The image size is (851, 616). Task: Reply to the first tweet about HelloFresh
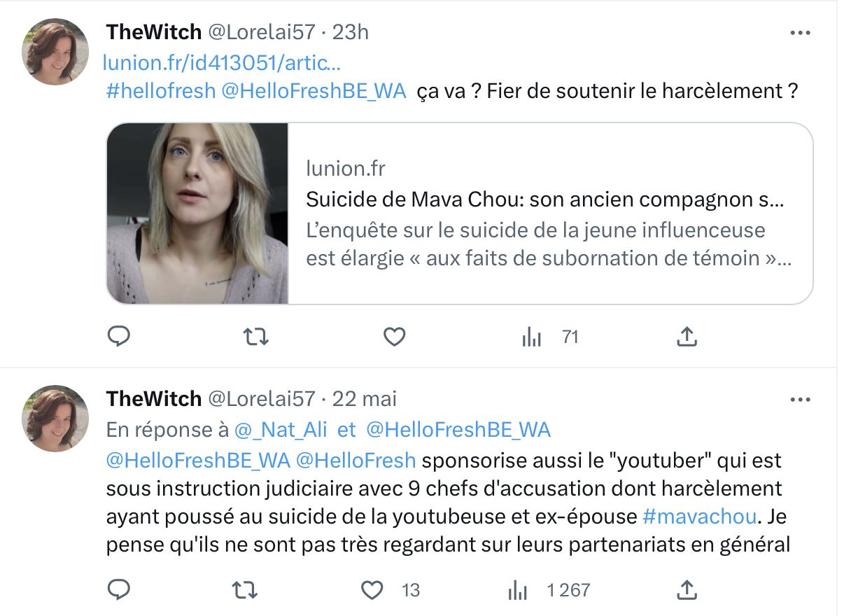point(119,337)
